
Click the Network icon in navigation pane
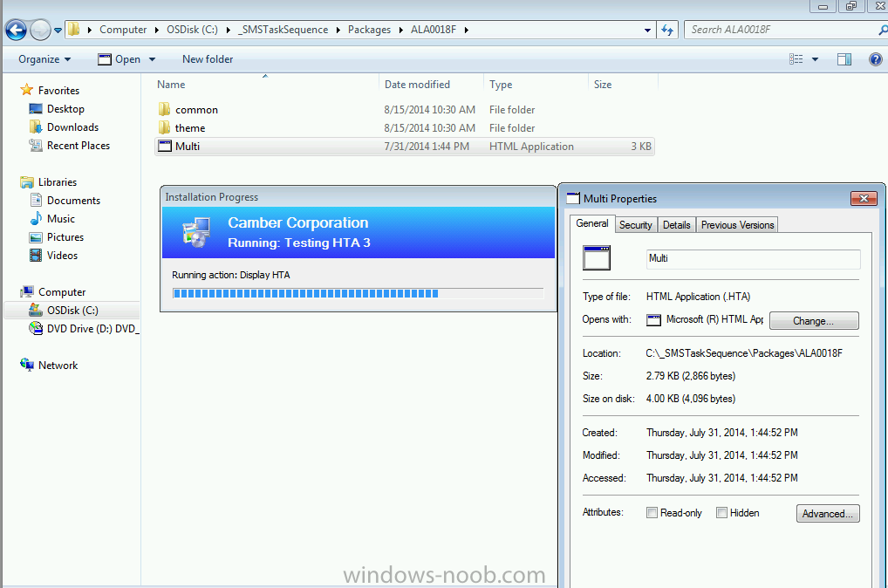(x=27, y=365)
